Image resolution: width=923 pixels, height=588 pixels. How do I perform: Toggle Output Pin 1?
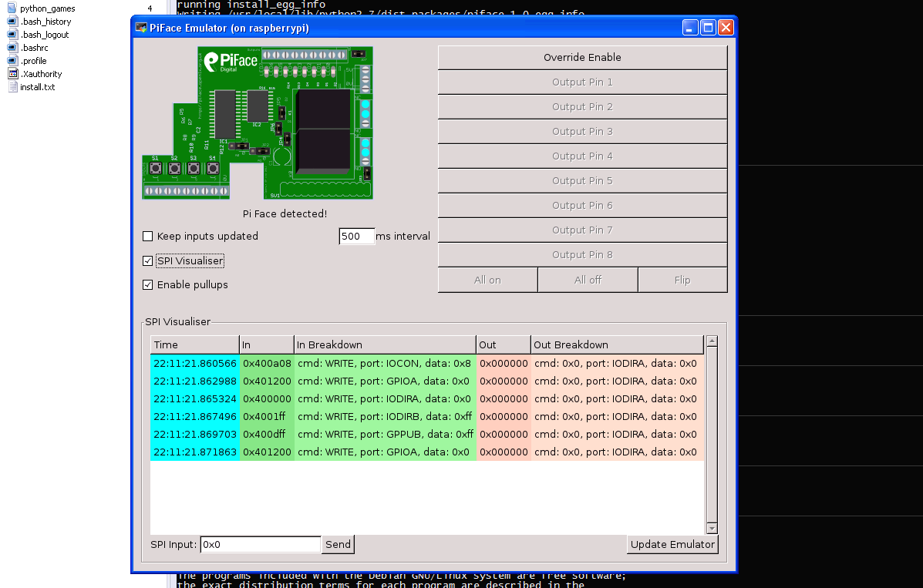coord(583,82)
